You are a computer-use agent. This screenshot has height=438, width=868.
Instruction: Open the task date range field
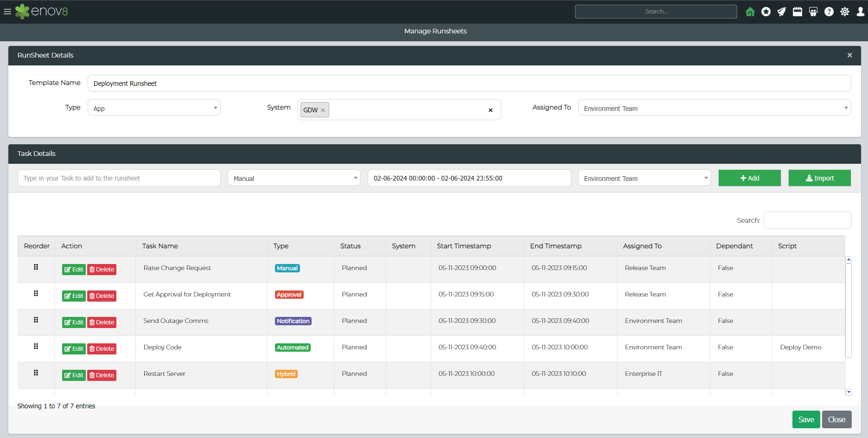[469, 178]
